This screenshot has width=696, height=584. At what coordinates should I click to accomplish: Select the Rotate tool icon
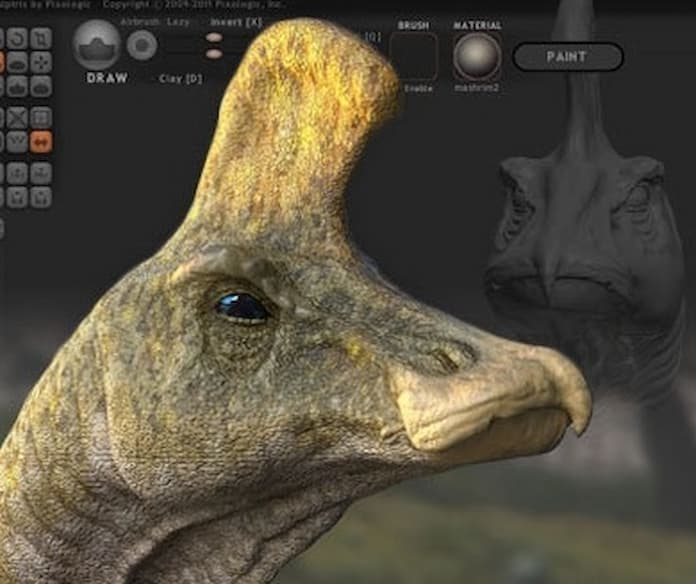pos(18,39)
